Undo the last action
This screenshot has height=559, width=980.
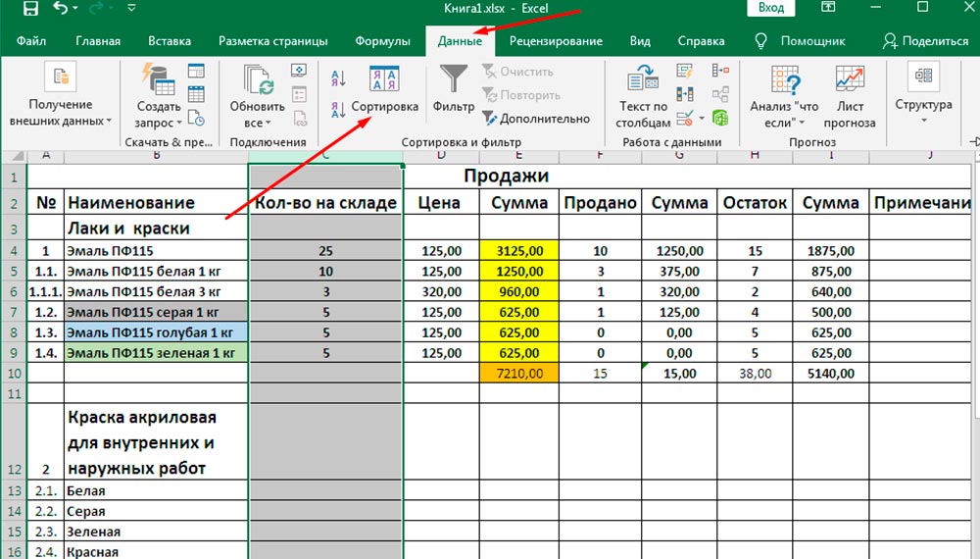pyautogui.click(x=61, y=8)
